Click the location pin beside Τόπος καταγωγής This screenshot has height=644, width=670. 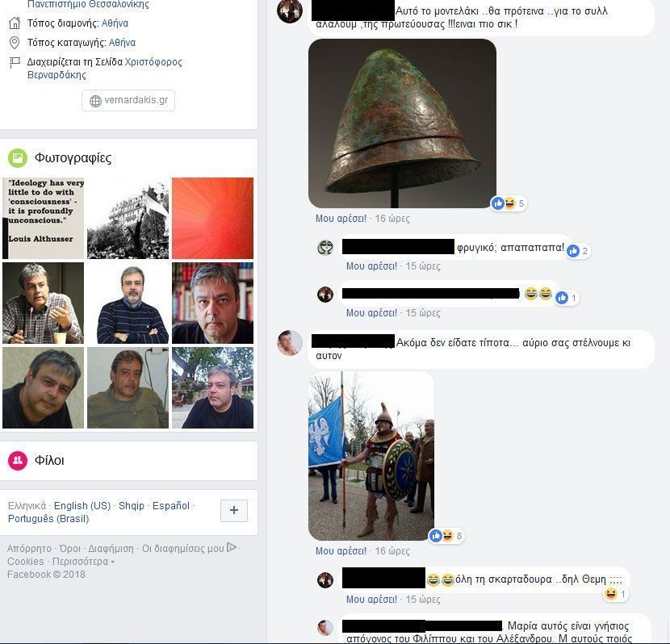15,43
